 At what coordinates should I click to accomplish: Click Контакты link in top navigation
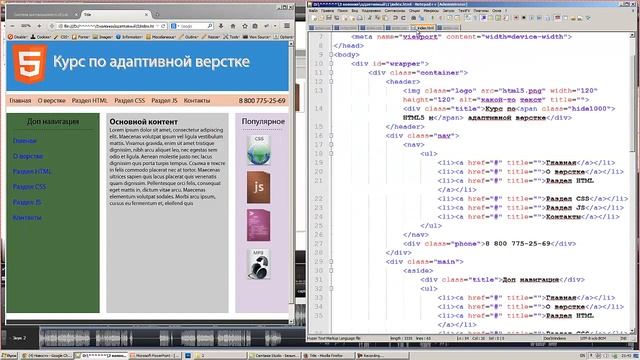pos(197,100)
